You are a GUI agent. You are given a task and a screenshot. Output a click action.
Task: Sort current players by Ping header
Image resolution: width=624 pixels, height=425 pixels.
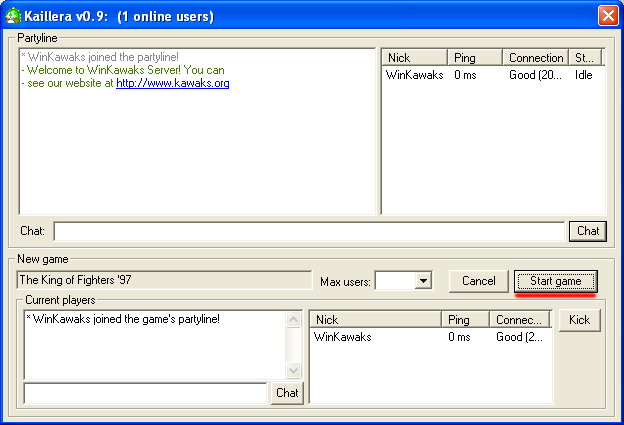coord(465,320)
